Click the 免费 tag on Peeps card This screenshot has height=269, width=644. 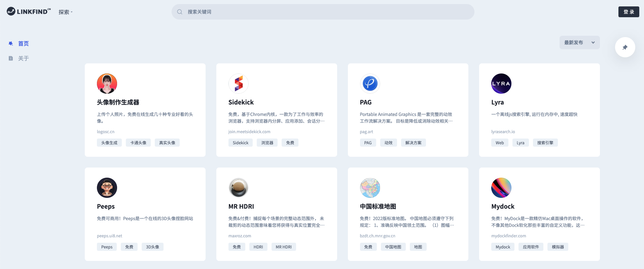129,247
